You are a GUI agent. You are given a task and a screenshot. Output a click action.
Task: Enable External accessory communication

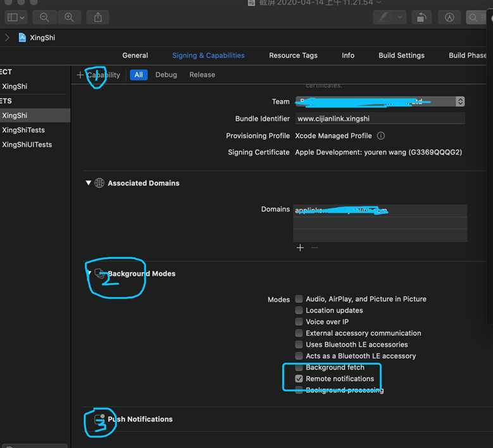click(x=299, y=333)
